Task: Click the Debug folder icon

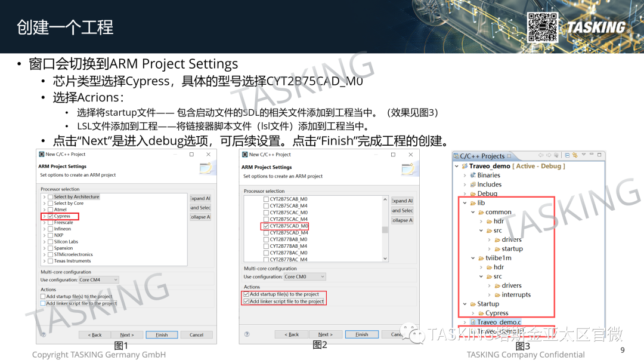Action: tap(473, 193)
